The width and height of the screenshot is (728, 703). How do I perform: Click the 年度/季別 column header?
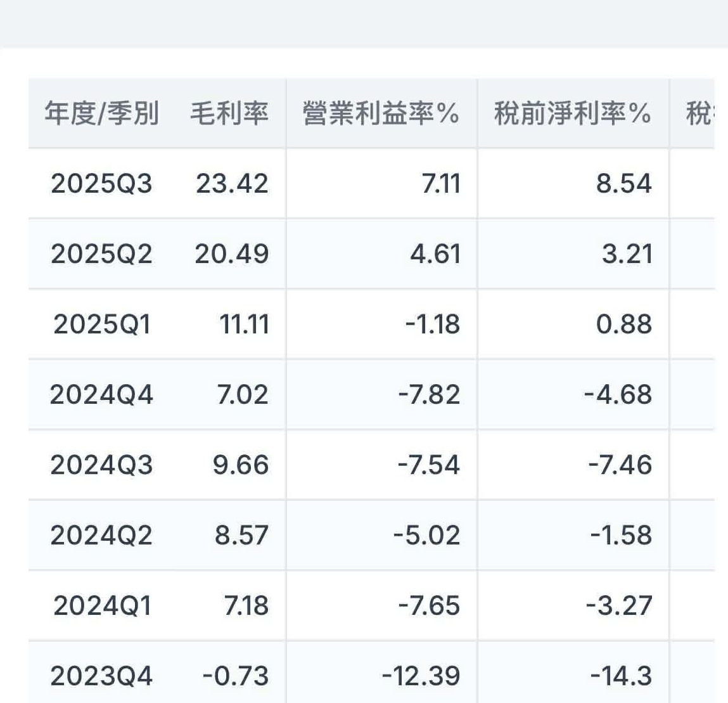101,114
